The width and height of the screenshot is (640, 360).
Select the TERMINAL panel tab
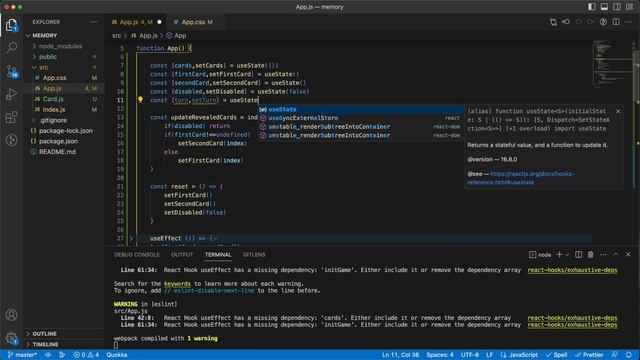218,255
